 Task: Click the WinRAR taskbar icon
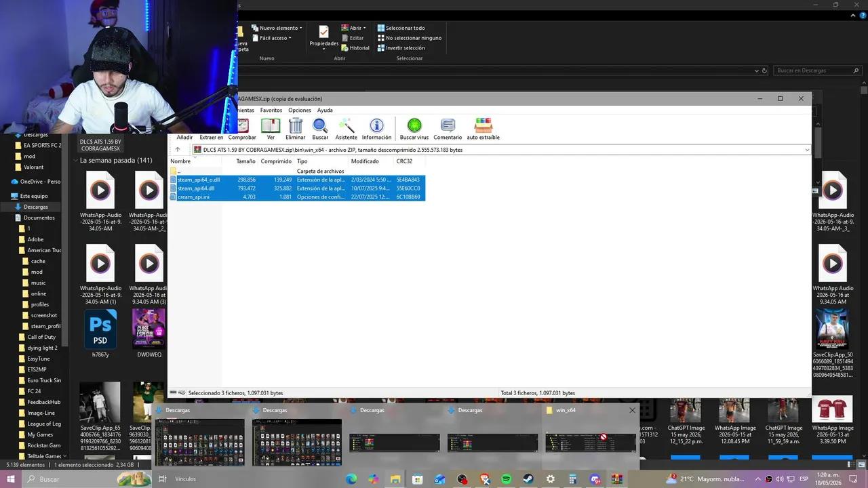point(616,479)
